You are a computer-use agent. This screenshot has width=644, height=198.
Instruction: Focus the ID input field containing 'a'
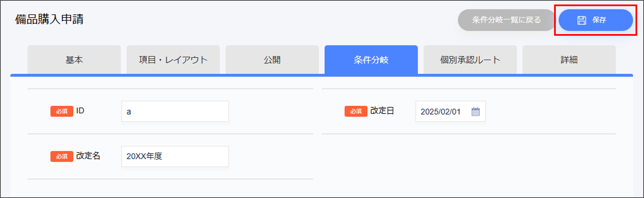pos(175,111)
